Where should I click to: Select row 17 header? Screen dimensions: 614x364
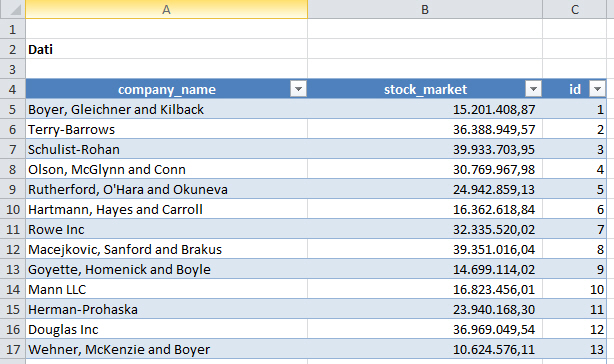[13, 349]
